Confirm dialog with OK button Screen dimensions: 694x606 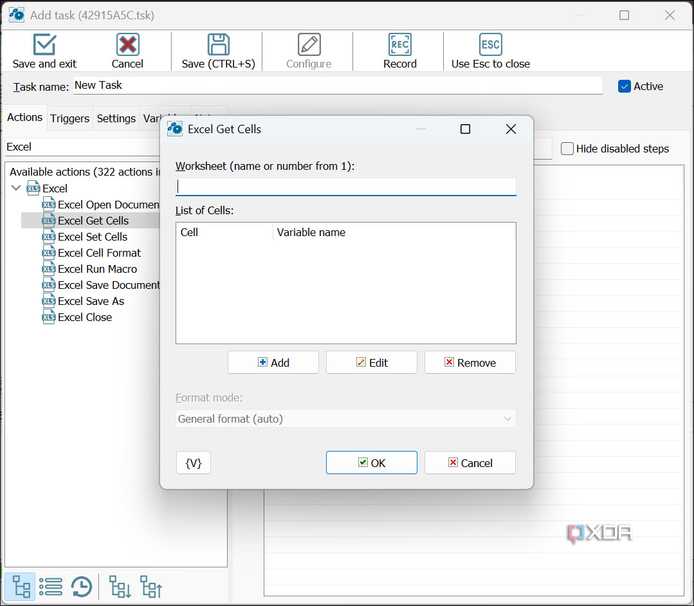[372, 463]
